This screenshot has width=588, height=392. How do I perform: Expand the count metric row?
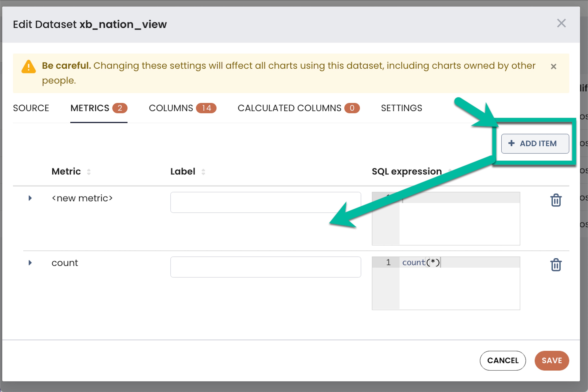(30, 263)
